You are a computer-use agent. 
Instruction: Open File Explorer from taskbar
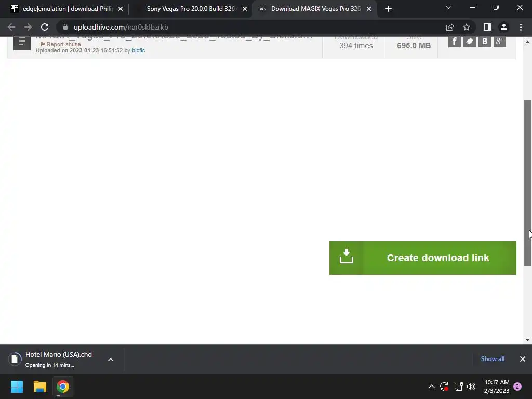[39, 387]
